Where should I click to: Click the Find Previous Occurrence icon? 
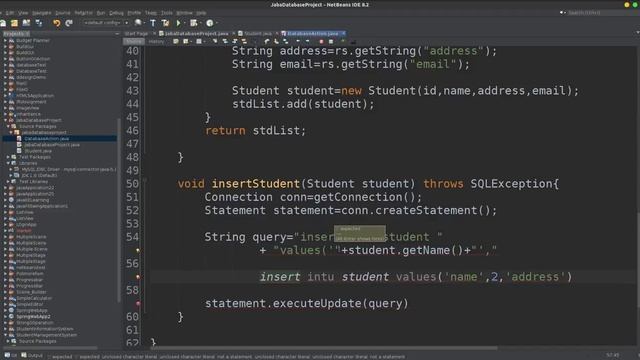[225, 41]
